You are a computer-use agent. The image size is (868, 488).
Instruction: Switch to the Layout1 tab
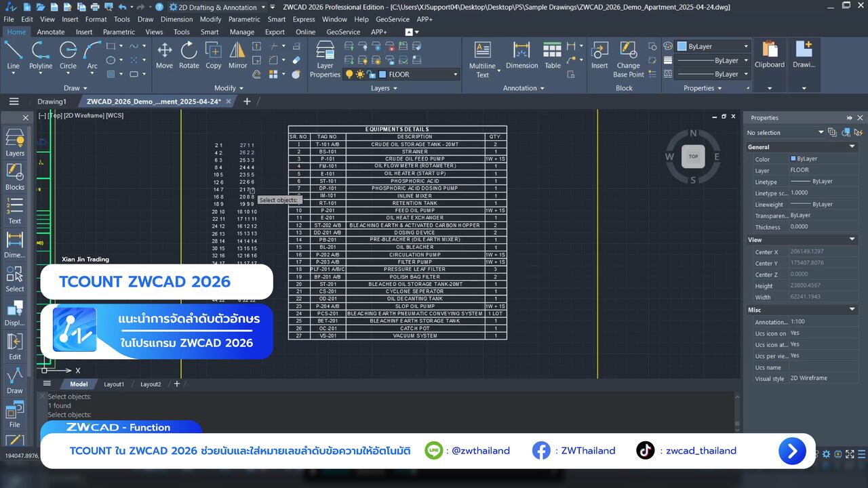(114, 384)
